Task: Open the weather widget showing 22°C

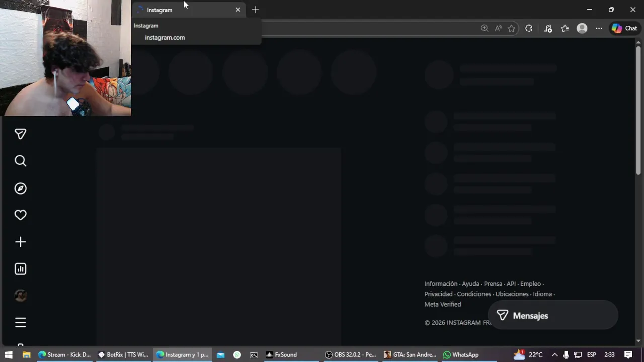Action: click(x=528, y=355)
